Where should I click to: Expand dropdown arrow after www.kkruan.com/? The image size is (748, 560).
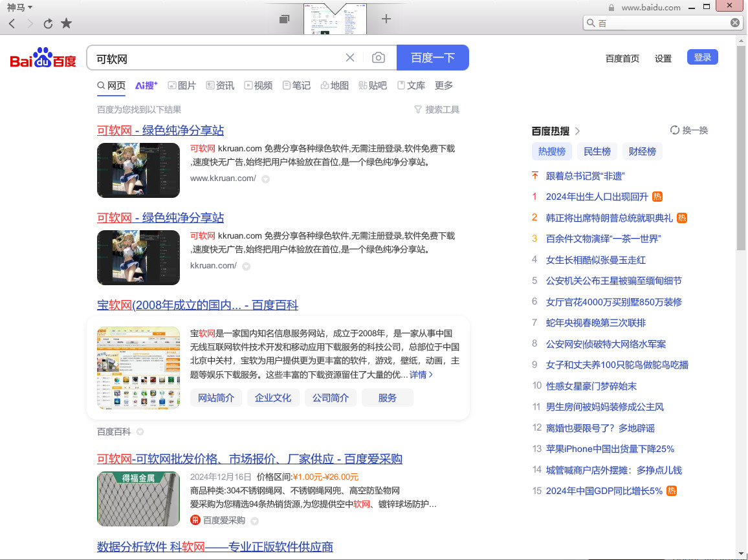(x=266, y=178)
